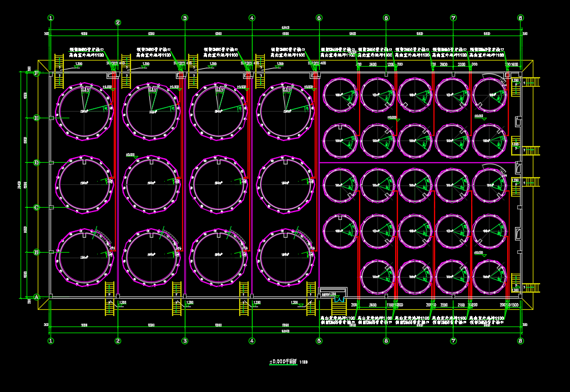This screenshot has width=570, height=392.
Task: Click axis bubble 4 above the plan
Action: pyautogui.click(x=252, y=18)
